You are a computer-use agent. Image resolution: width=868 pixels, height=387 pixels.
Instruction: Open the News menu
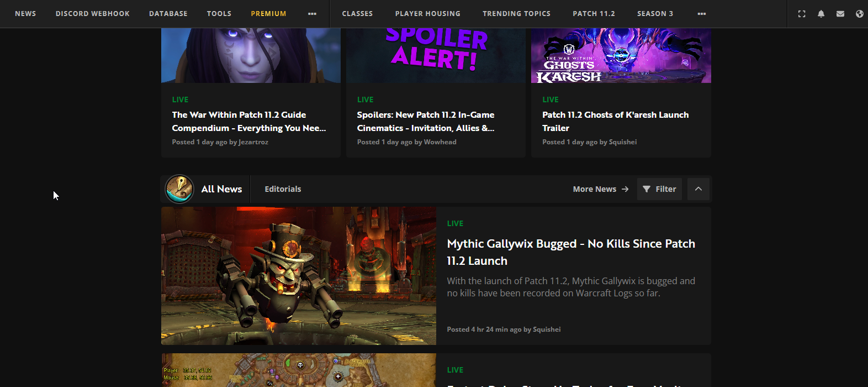25,14
